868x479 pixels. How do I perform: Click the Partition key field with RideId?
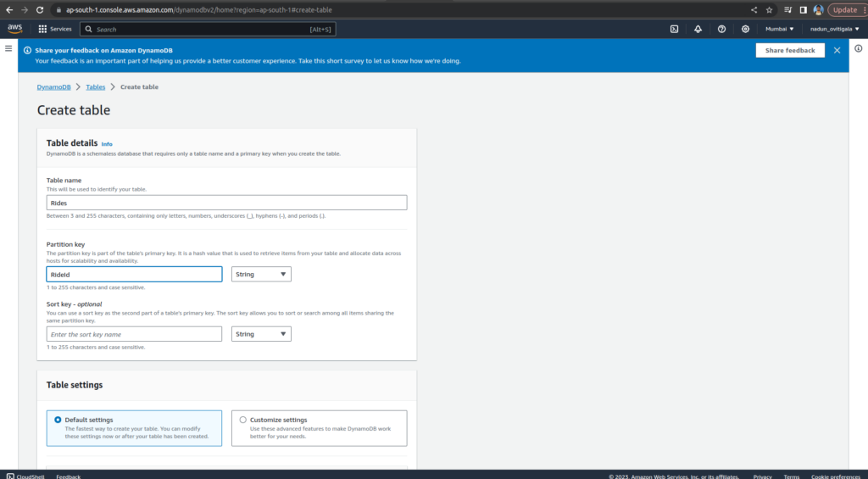pyautogui.click(x=135, y=274)
